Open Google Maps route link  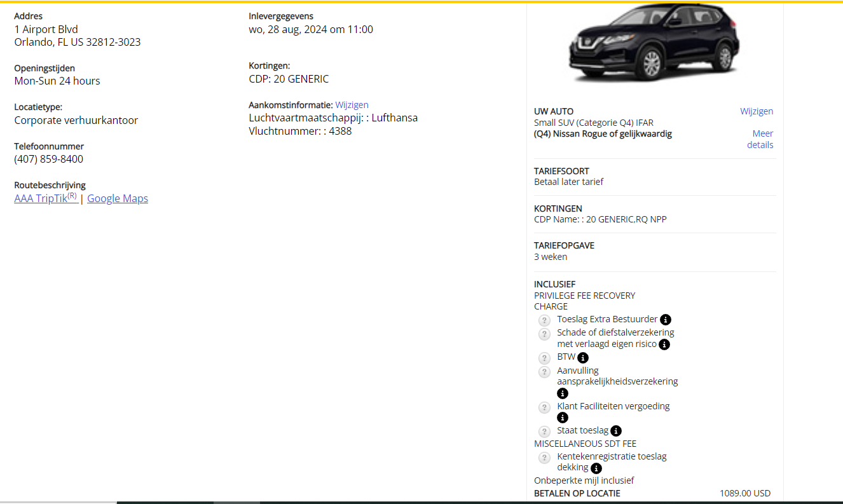coord(118,198)
